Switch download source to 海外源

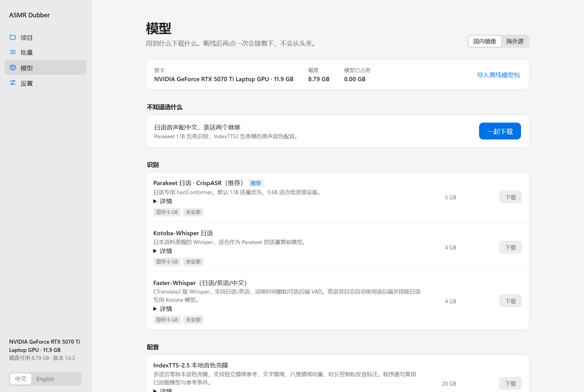515,41
